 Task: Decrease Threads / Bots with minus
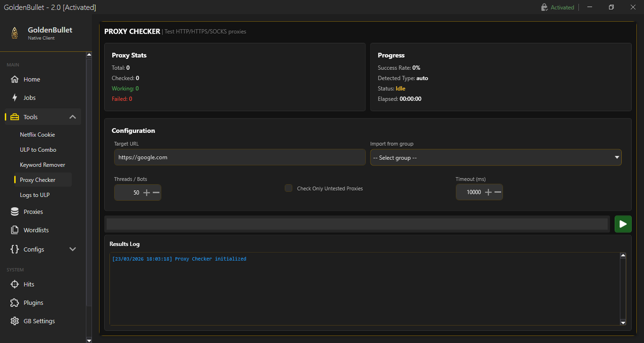coord(156,193)
